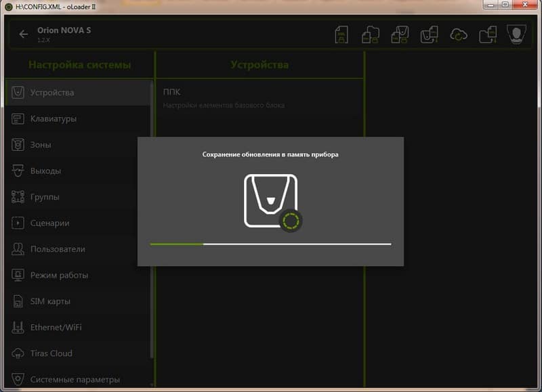The height and width of the screenshot is (392, 542).
Task: Click the Устройства column heading
Action: [259, 64]
